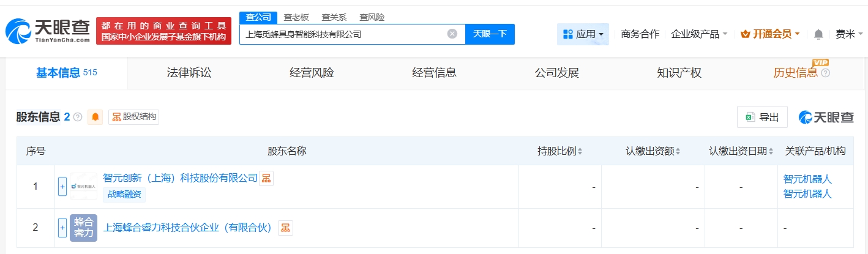This screenshot has height=254, width=868.
Task: Open the 开通会员 dropdown
Action: coord(770,34)
